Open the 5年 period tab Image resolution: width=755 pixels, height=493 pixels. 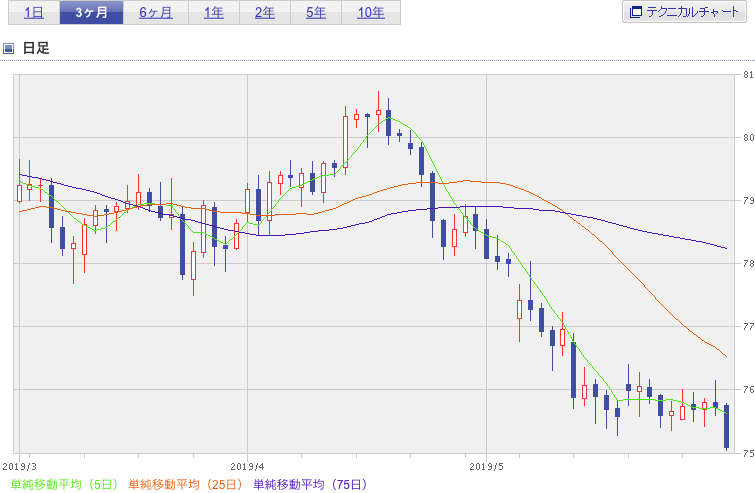[316, 13]
